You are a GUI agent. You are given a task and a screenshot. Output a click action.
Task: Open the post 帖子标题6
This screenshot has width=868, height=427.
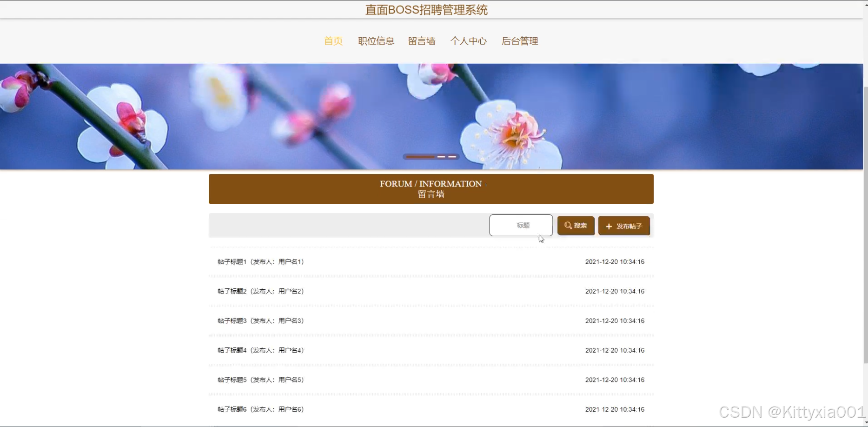coord(260,409)
